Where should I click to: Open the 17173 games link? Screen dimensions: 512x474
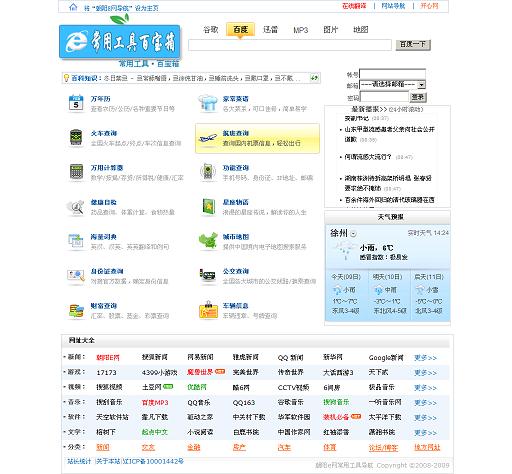coord(106,373)
